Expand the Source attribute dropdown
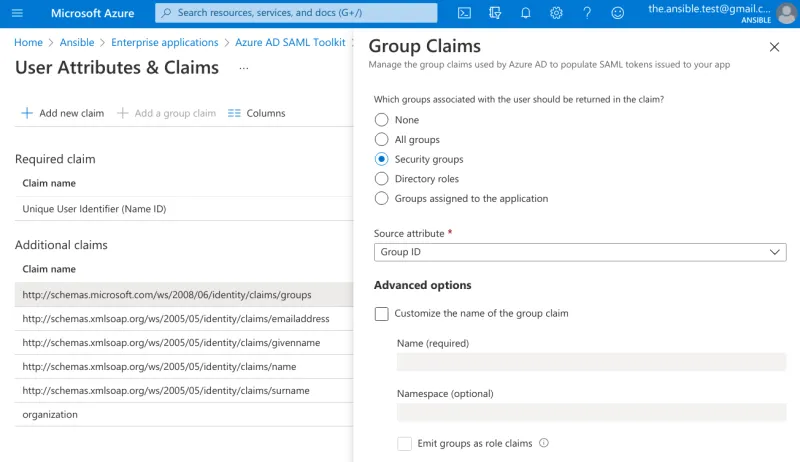800x462 pixels. pyautogui.click(x=579, y=253)
